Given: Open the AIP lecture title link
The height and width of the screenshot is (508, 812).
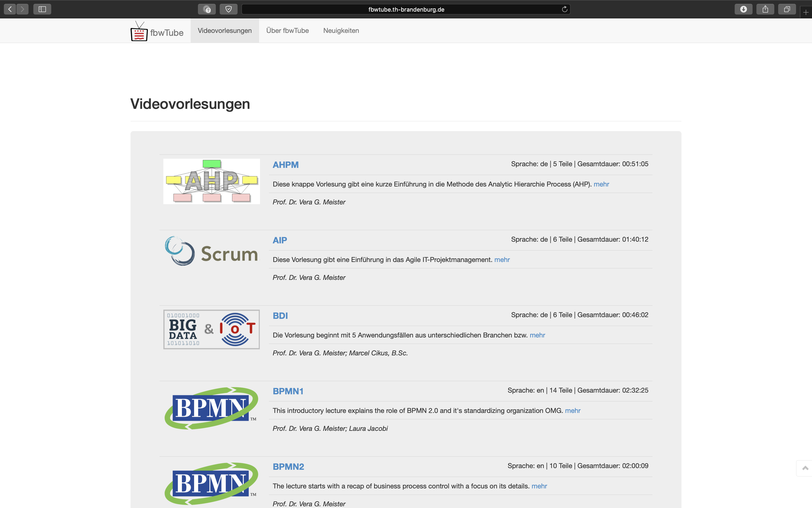Looking at the screenshot, I should (x=280, y=240).
